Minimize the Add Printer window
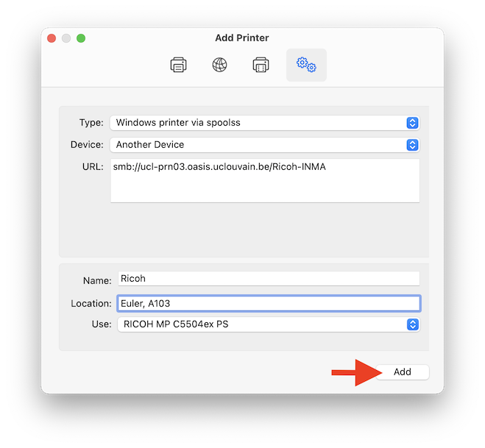Viewport: 485px width, 448px height. click(66, 38)
